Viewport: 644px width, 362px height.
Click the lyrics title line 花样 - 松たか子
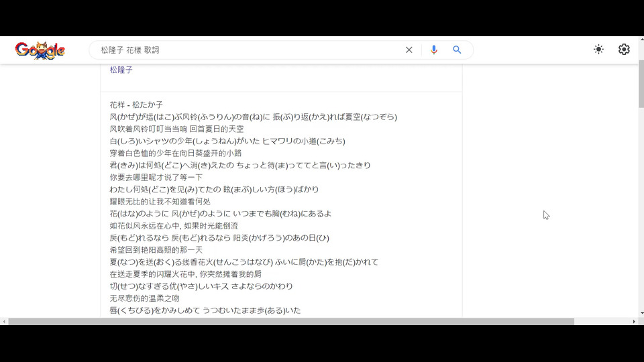pyautogui.click(x=136, y=105)
